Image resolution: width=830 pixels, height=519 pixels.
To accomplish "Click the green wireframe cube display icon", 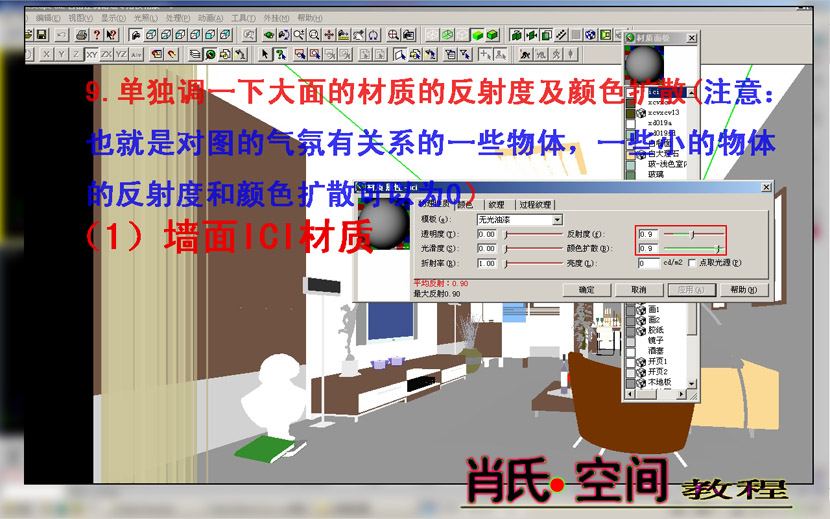I will click(447, 35).
